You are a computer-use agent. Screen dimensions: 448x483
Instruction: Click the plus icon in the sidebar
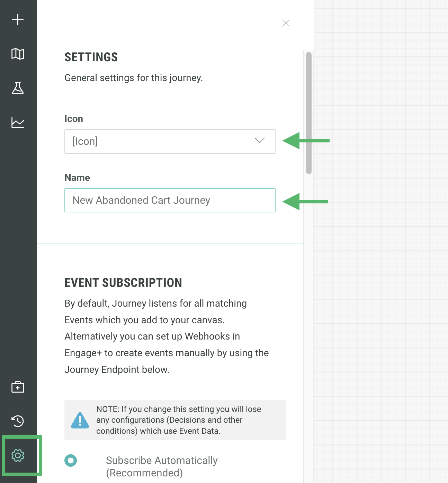point(18,20)
